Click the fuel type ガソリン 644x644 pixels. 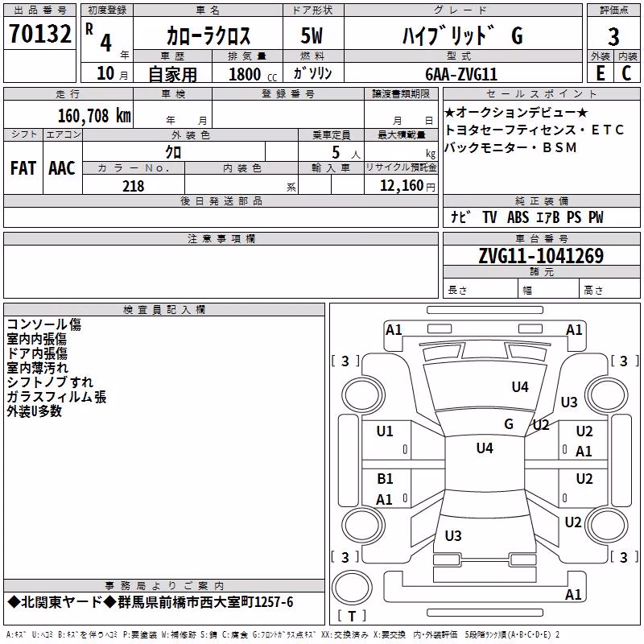313,73
